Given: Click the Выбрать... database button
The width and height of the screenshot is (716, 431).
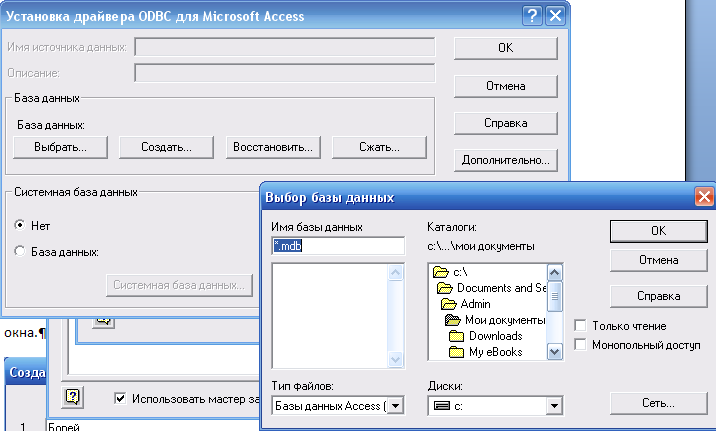Looking at the screenshot, I should 60,147.
